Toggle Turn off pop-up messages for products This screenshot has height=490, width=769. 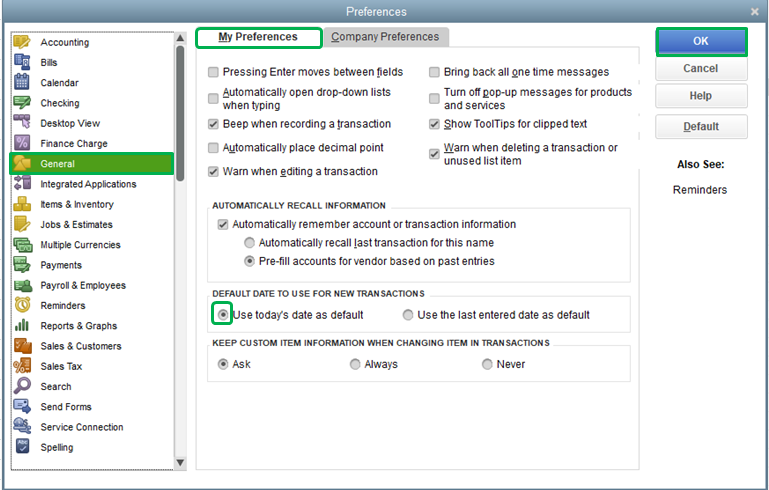[434, 99]
